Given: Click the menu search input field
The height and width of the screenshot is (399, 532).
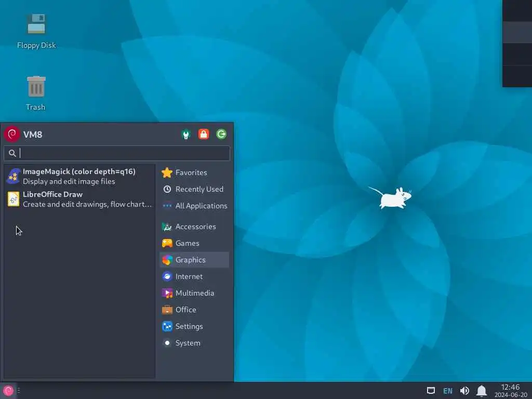Looking at the screenshot, I should tap(117, 153).
